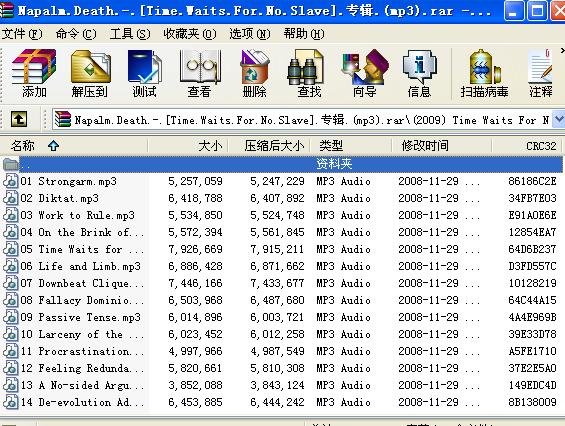The image size is (565, 426).
Task: Click the file icon of 03 Work to Rule.mp3
Action: coord(10,215)
